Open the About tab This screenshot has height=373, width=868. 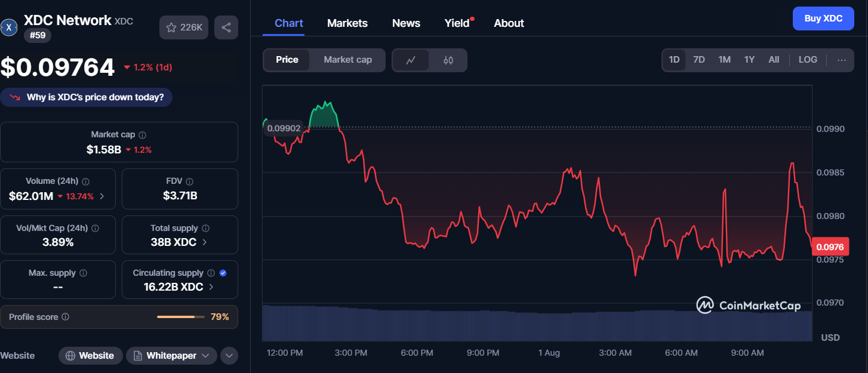pos(509,23)
